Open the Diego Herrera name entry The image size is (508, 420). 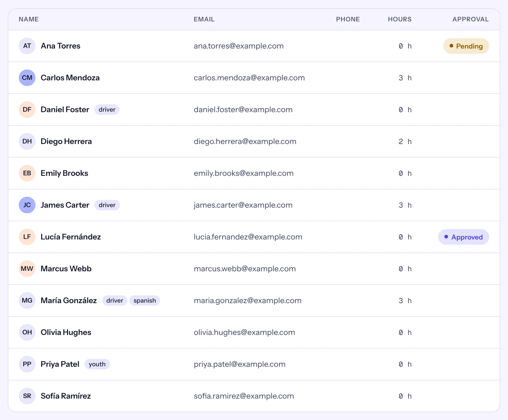(x=66, y=141)
